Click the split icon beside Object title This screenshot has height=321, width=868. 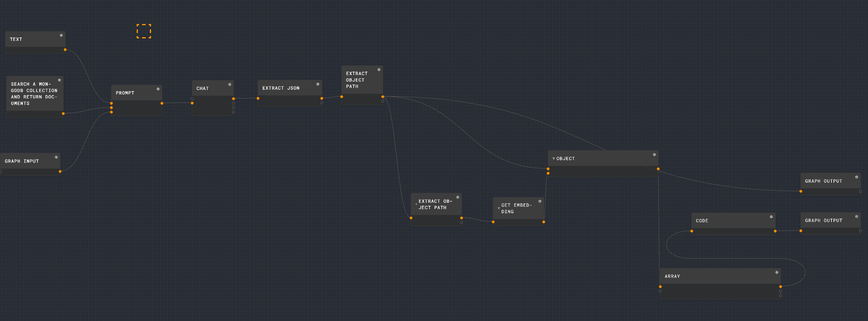coord(553,158)
